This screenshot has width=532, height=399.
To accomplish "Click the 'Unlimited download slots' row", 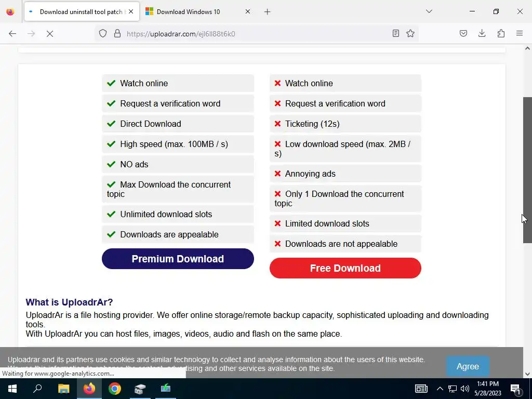I will pyautogui.click(x=178, y=215).
